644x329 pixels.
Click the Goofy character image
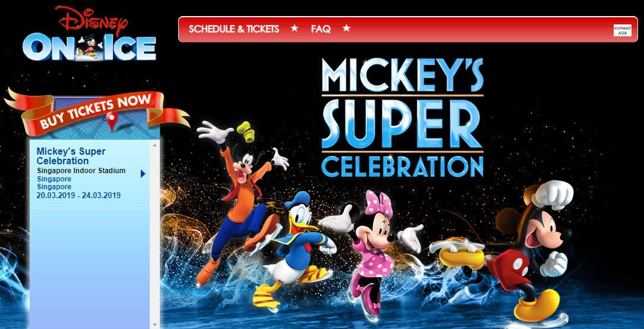[240, 202]
